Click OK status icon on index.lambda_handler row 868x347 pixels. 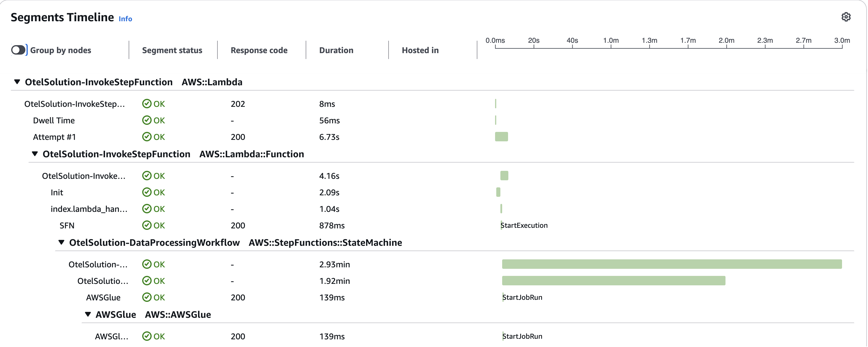(147, 209)
